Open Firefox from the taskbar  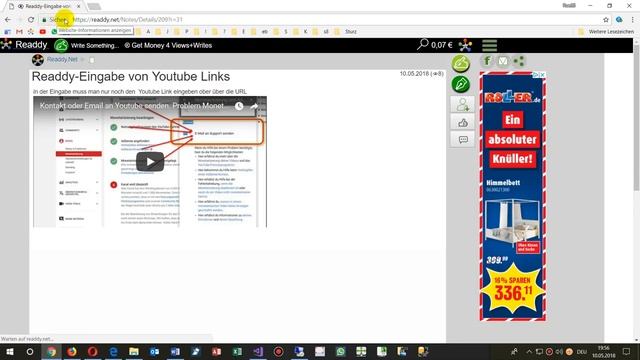[72, 351]
